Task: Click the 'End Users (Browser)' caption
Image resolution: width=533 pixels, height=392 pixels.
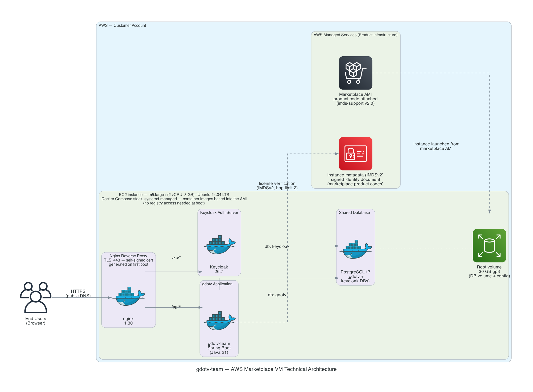Action: 36,321
